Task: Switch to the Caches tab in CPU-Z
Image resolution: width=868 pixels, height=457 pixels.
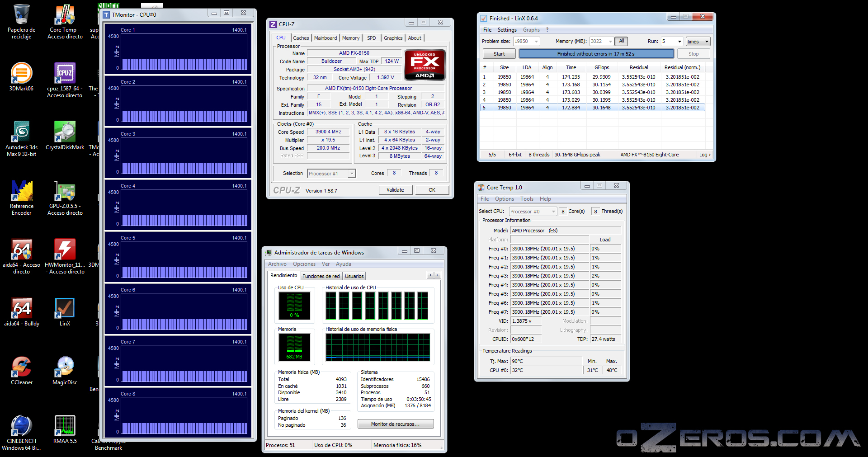Action: (x=301, y=38)
